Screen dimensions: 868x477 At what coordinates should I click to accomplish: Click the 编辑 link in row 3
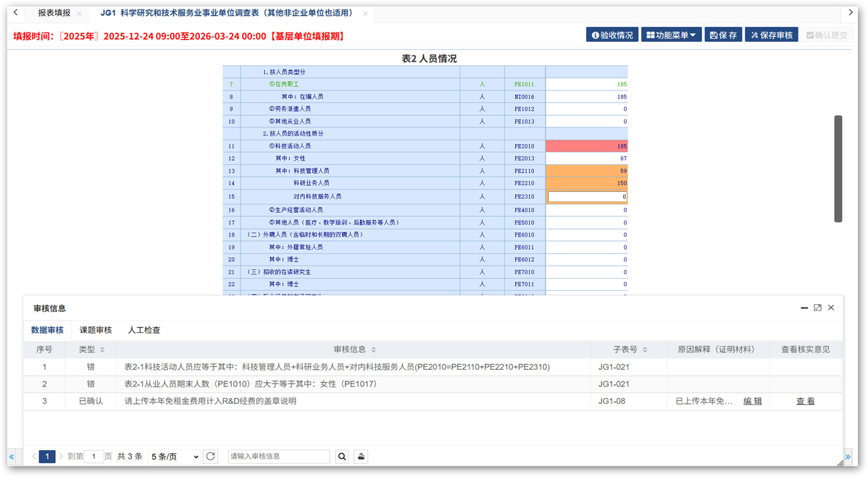(752, 401)
